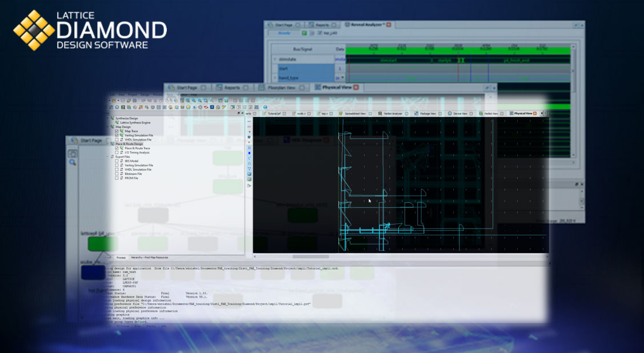Open the Device View tab

(460, 113)
